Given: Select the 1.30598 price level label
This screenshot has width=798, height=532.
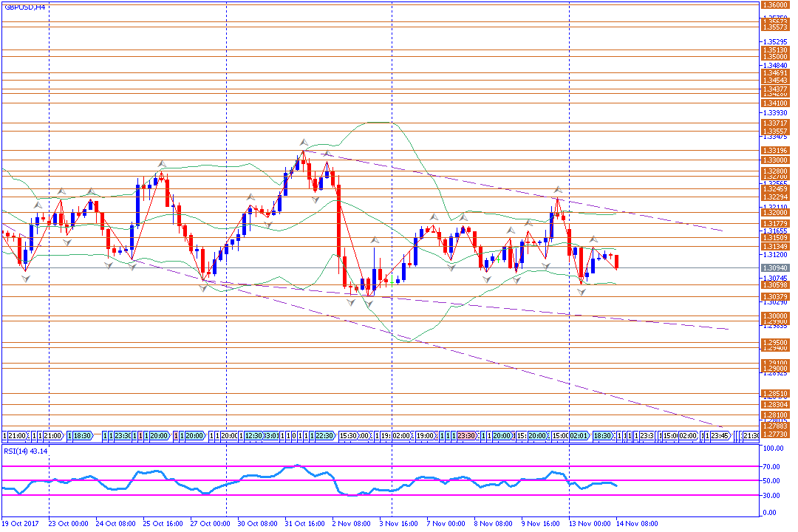Looking at the screenshot, I should (774, 285).
